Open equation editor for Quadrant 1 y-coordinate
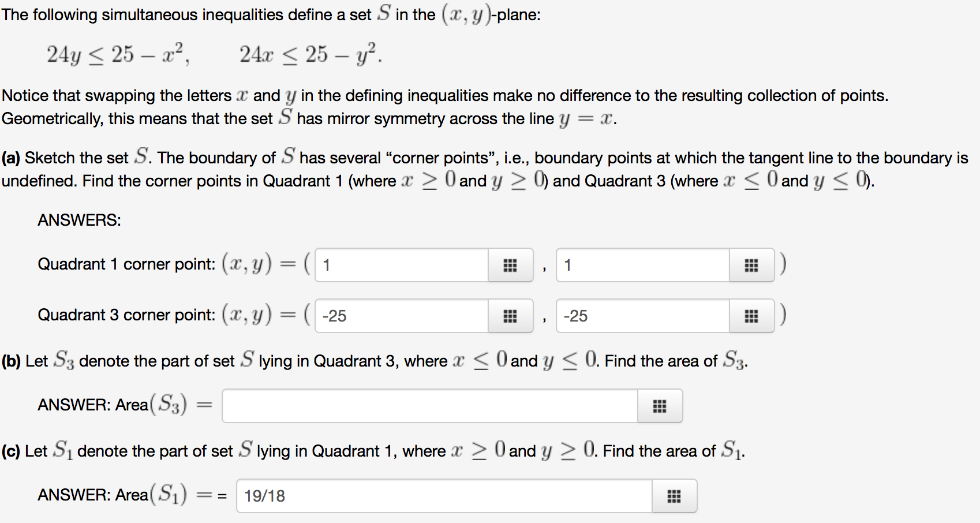The height and width of the screenshot is (523, 980). click(x=751, y=265)
